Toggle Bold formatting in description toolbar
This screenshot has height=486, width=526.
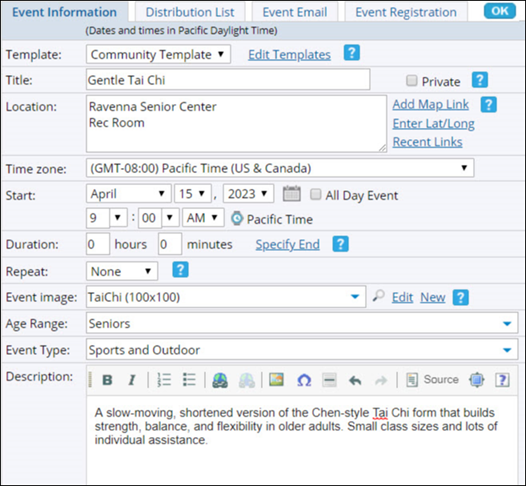pos(107,380)
